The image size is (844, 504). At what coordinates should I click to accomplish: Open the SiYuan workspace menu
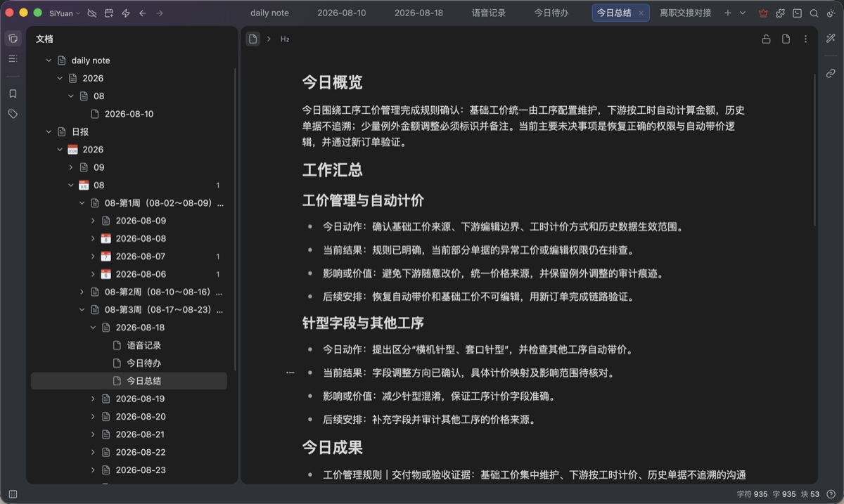coord(65,13)
